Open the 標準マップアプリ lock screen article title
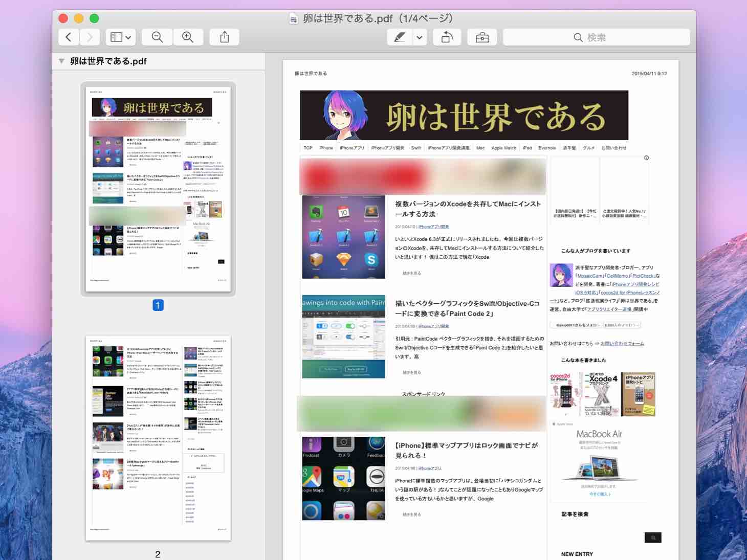 pos(466,450)
